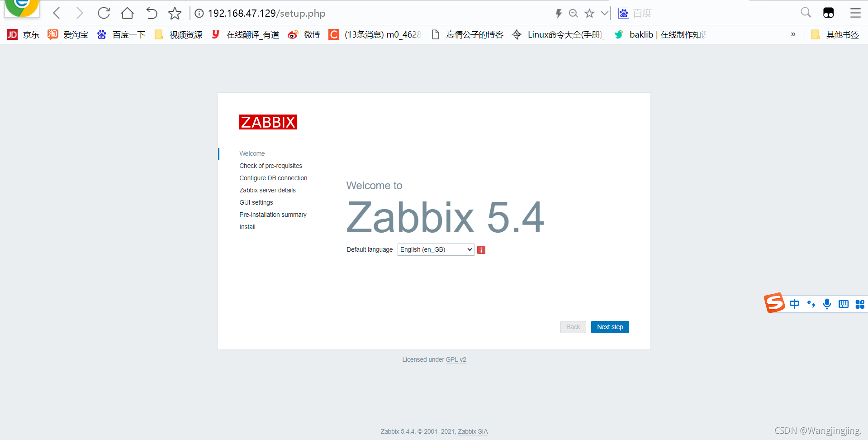Viewport: 868px width, 440px height.
Task: Select the GUI settings step
Action: pos(256,202)
